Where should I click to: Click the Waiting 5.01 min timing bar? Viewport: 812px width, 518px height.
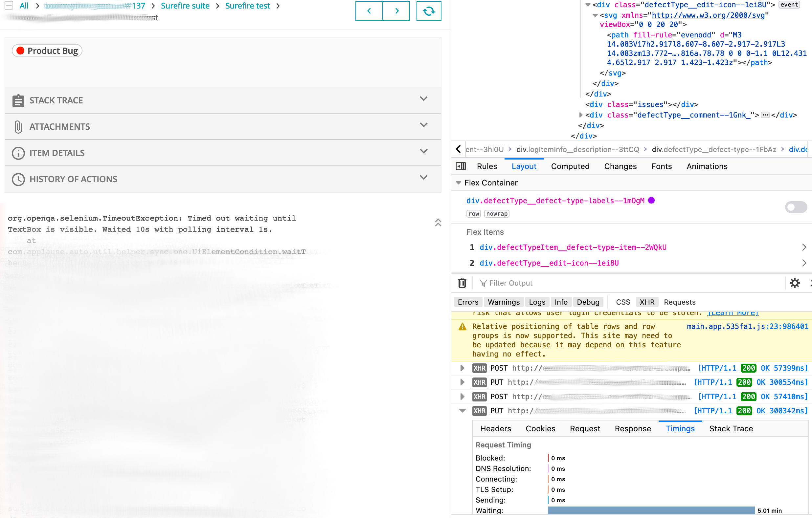click(650, 510)
